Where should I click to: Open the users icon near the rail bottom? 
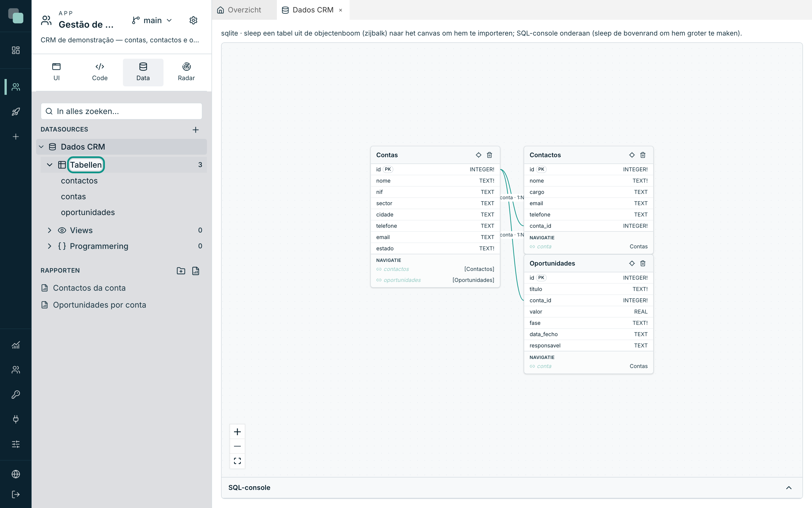16,370
